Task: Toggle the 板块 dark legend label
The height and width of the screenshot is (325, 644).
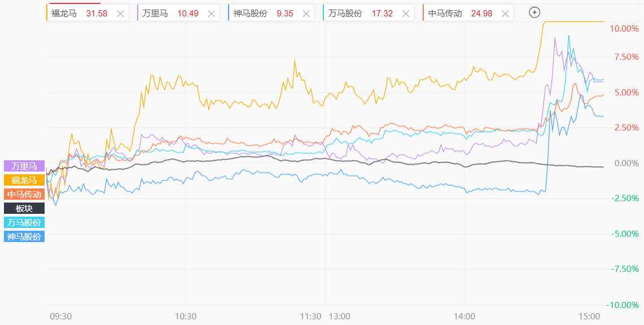Action: [x=24, y=208]
